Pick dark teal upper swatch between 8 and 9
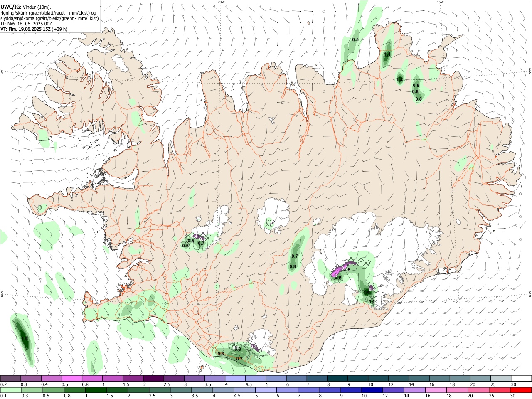532x399 pixels. click(x=337, y=378)
